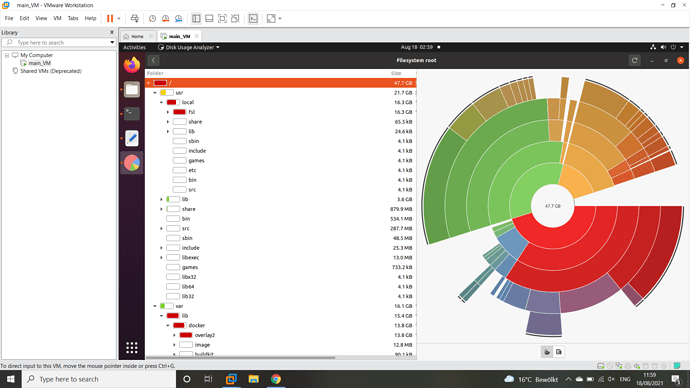Open the Library search filter dropdown
This screenshot has width=690, height=388.
(112, 42)
